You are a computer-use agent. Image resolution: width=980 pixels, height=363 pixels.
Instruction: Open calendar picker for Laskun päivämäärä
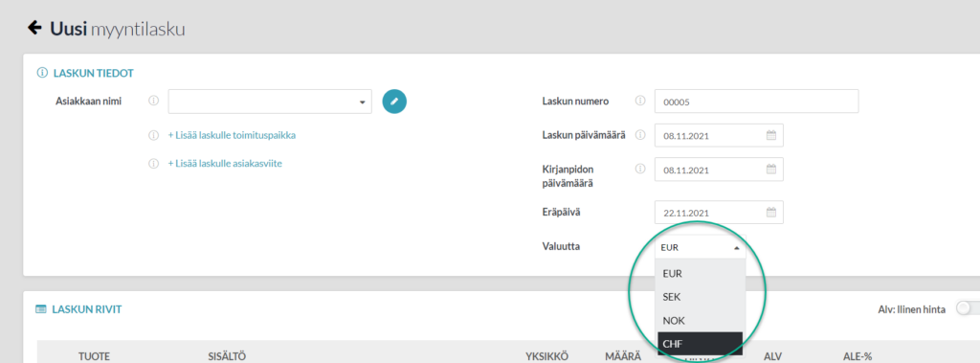point(771,135)
